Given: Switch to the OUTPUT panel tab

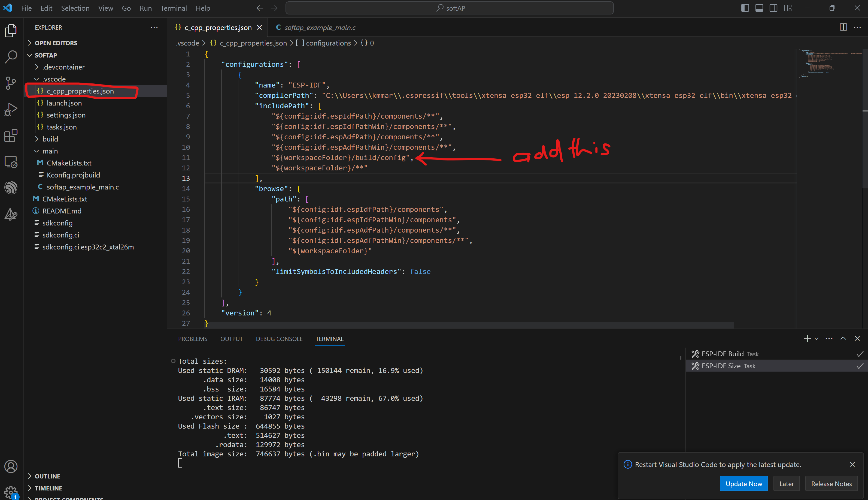Looking at the screenshot, I should click(232, 339).
